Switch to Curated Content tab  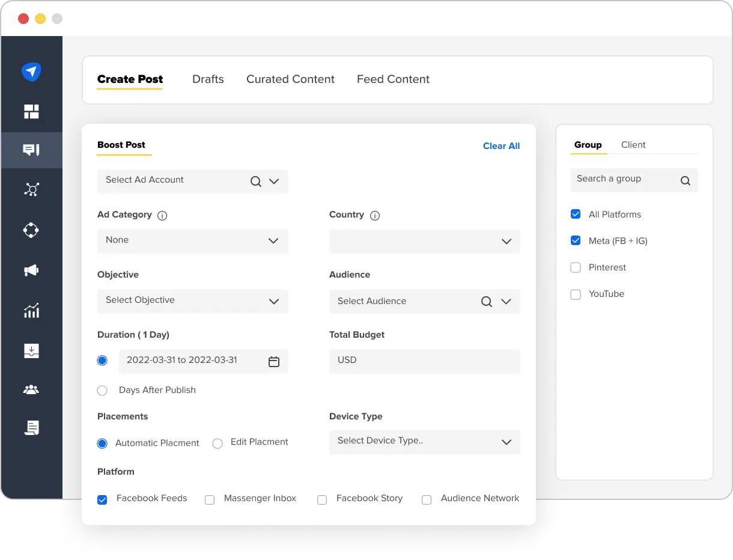290,79
